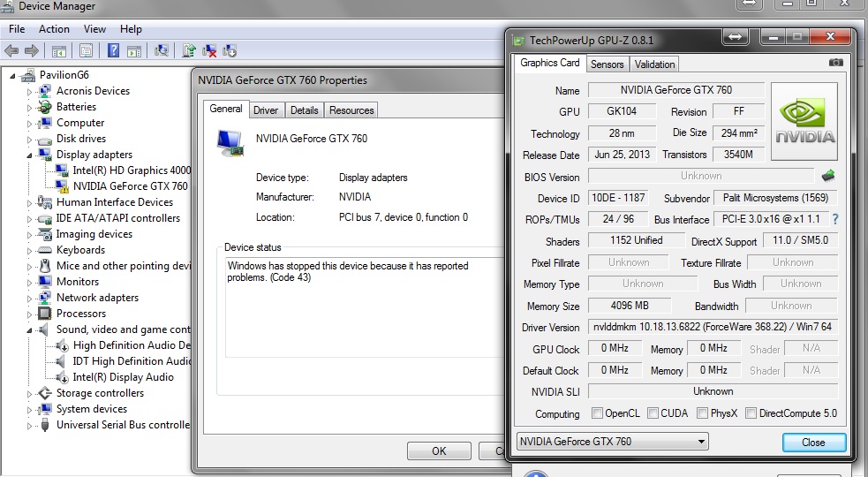868x477 pixels.
Task: Click the Uninstall device toolbar icon with red X
Action: coord(209,51)
